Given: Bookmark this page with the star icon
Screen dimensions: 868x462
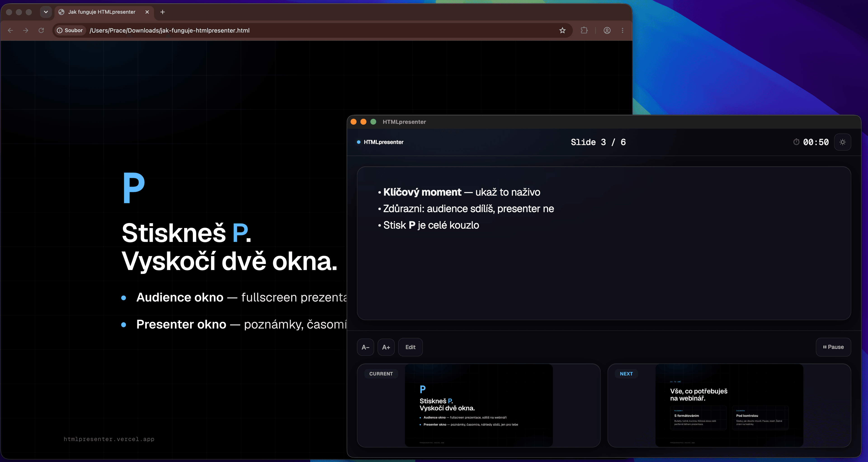Looking at the screenshot, I should click(x=562, y=30).
